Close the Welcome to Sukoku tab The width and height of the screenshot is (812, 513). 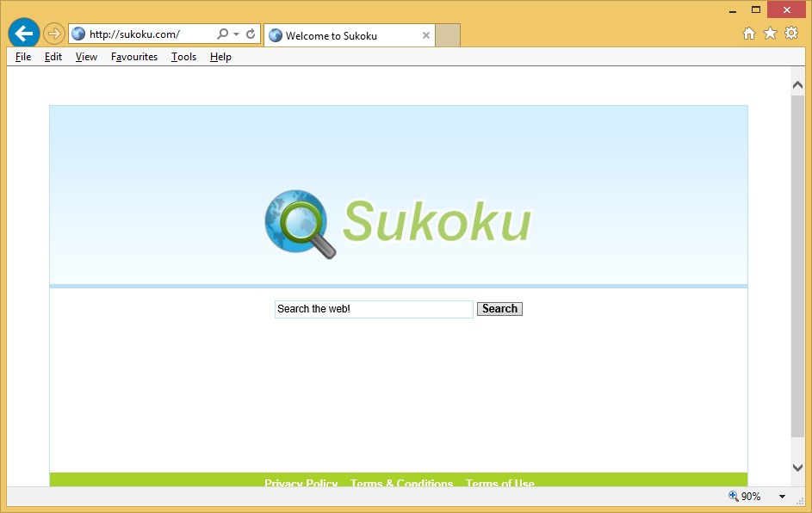(425, 35)
